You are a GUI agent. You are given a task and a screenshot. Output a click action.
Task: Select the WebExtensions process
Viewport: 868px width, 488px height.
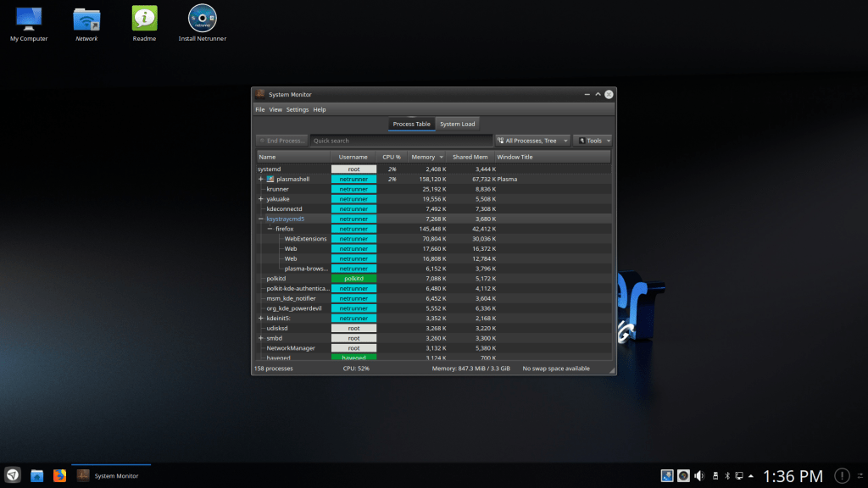tap(305, 239)
